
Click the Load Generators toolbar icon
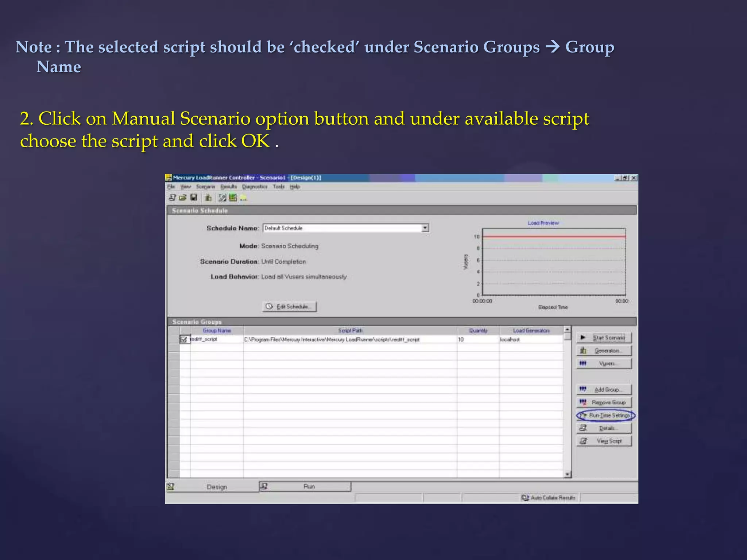coord(208,198)
